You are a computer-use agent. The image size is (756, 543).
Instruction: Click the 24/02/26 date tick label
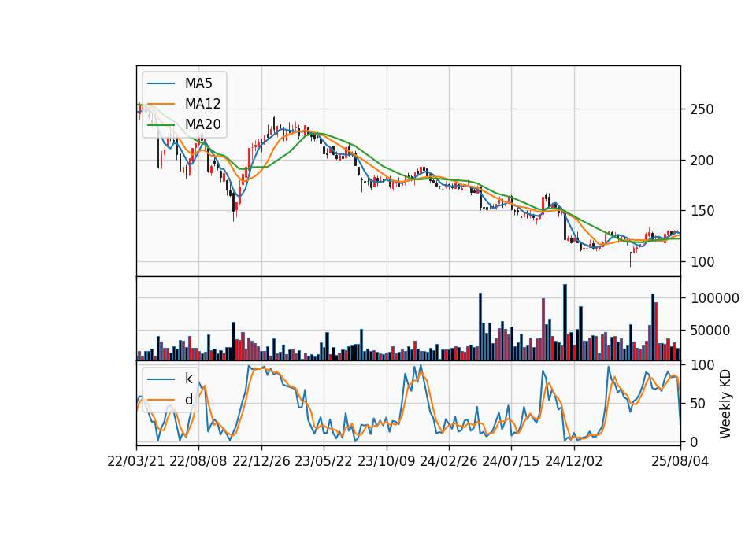tap(448, 461)
